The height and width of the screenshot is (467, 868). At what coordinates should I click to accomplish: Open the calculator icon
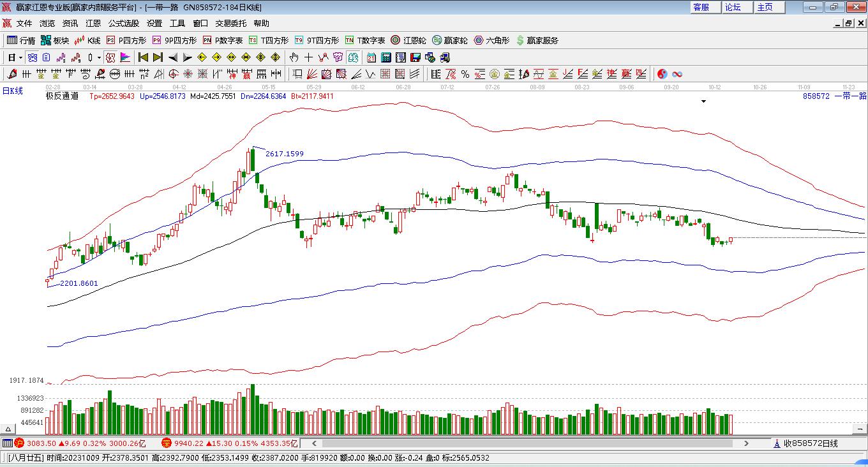coord(385,57)
